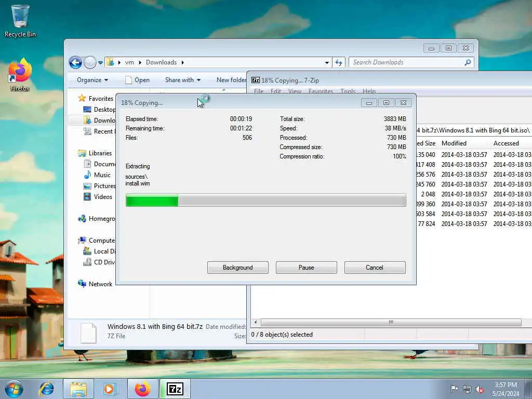
Task: Pause the 7-Zip extraction
Action: pyautogui.click(x=307, y=268)
